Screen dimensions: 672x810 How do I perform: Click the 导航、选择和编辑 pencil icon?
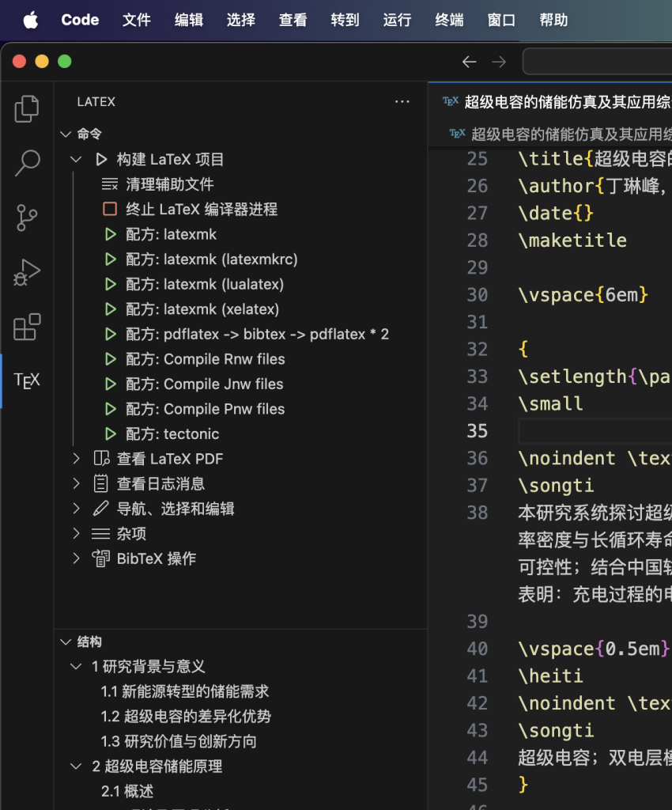click(x=101, y=509)
